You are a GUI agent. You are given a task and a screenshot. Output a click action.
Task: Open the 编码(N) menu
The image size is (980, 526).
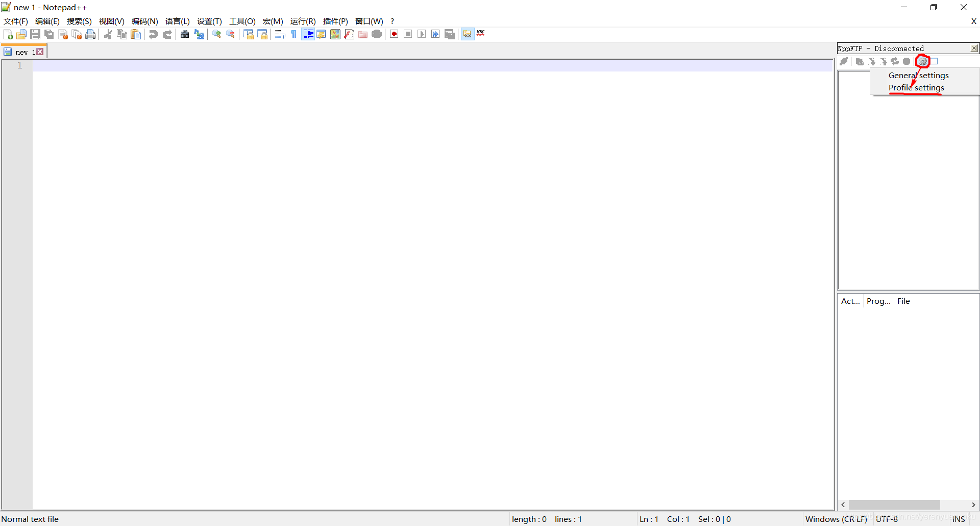tap(145, 21)
